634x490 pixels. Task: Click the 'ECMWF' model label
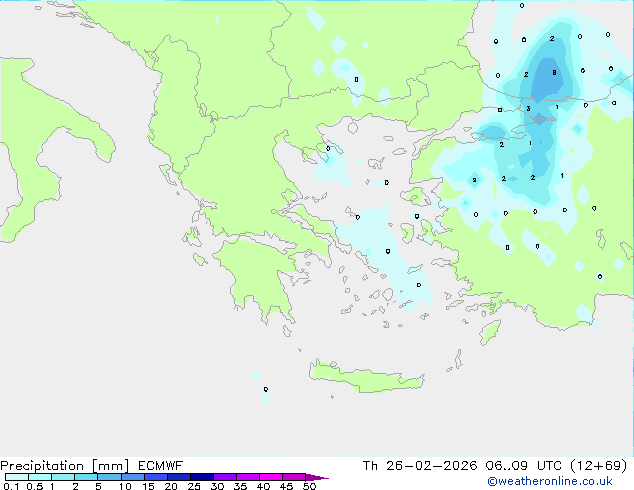[161, 466]
